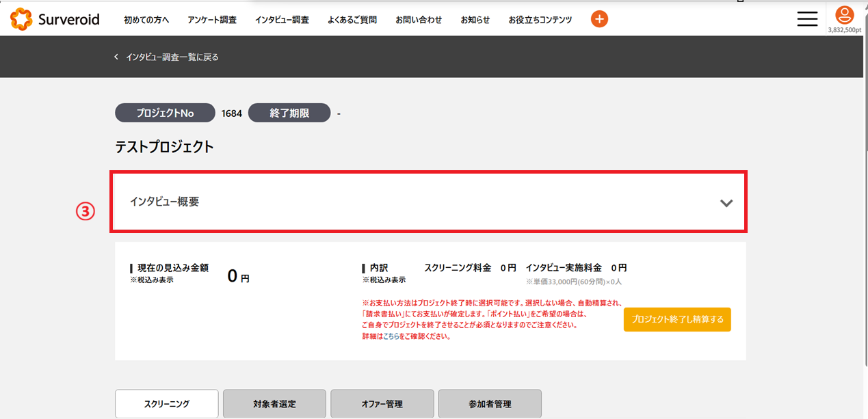Click the orange plus icon in navbar
The image size is (868, 419).
pos(599,19)
